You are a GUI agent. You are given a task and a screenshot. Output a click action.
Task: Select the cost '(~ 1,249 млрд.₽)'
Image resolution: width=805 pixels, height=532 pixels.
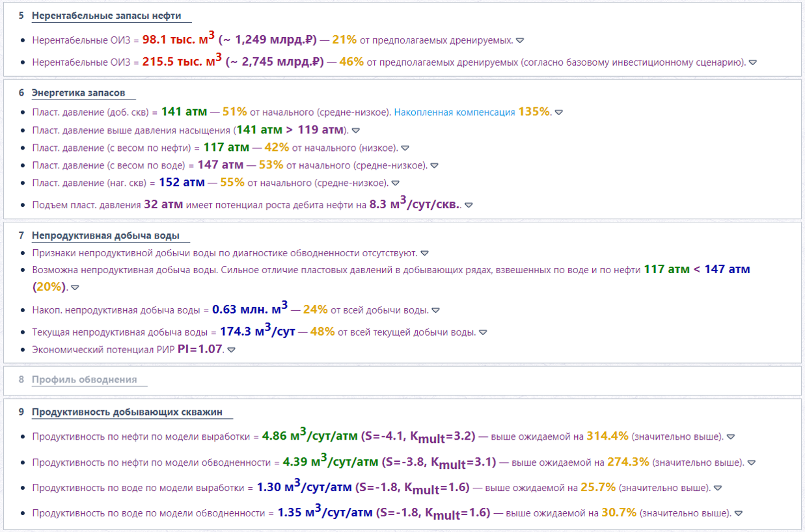tap(267, 40)
